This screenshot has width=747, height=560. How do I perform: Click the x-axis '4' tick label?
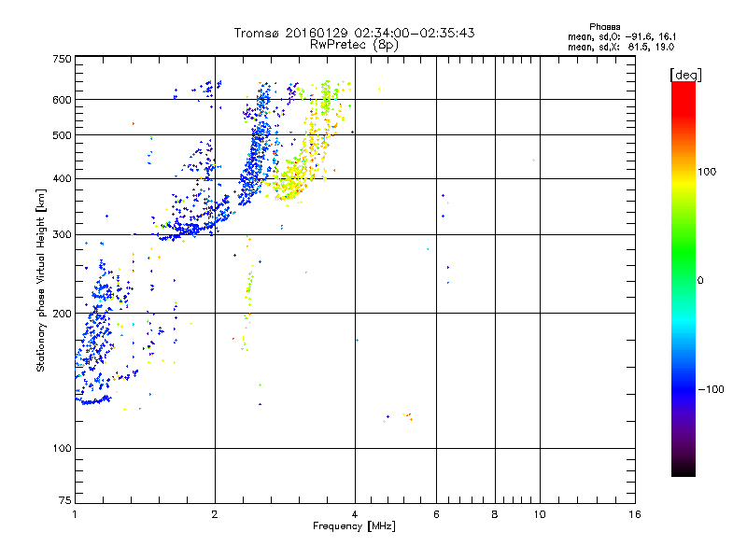click(355, 514)
